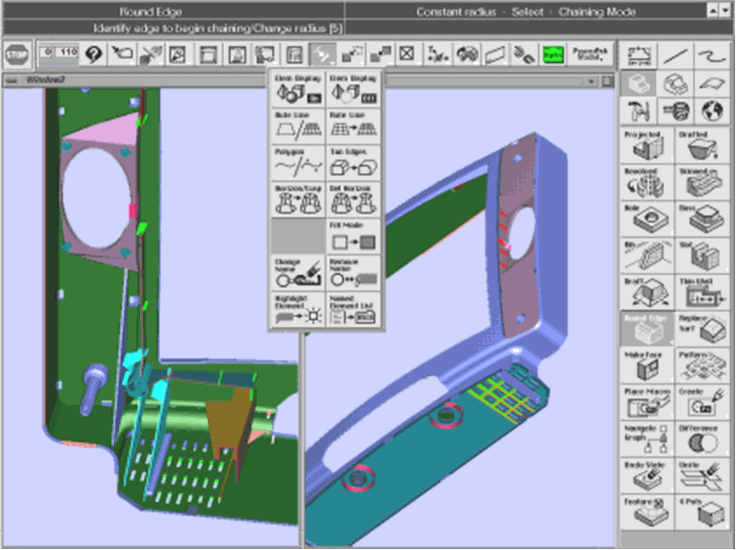The height and width of the screenshot is (550, 736).
Task: Open the active display options toolbar dropdown
Action: point(323,54)
